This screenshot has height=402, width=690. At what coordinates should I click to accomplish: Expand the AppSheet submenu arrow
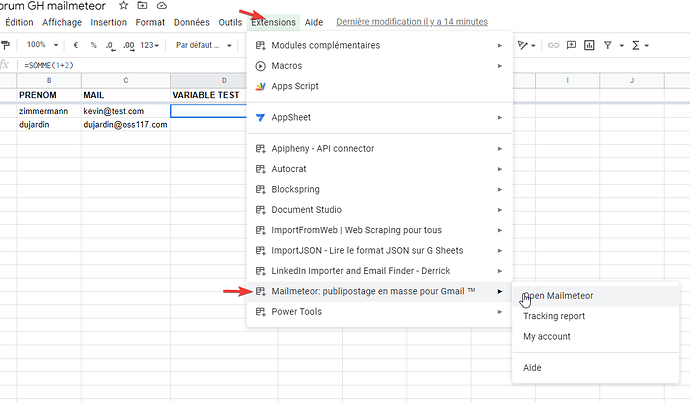click(x=500, y=117)
